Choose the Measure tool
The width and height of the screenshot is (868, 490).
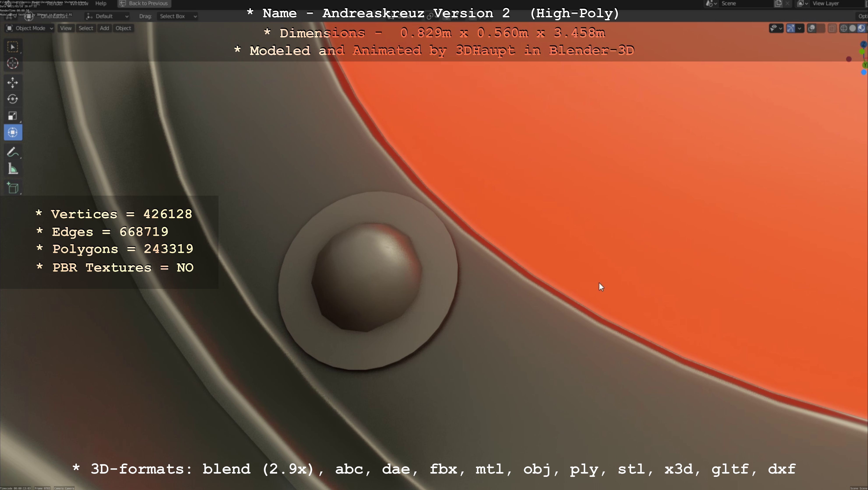pyautogui.click(x=13, y=169)
